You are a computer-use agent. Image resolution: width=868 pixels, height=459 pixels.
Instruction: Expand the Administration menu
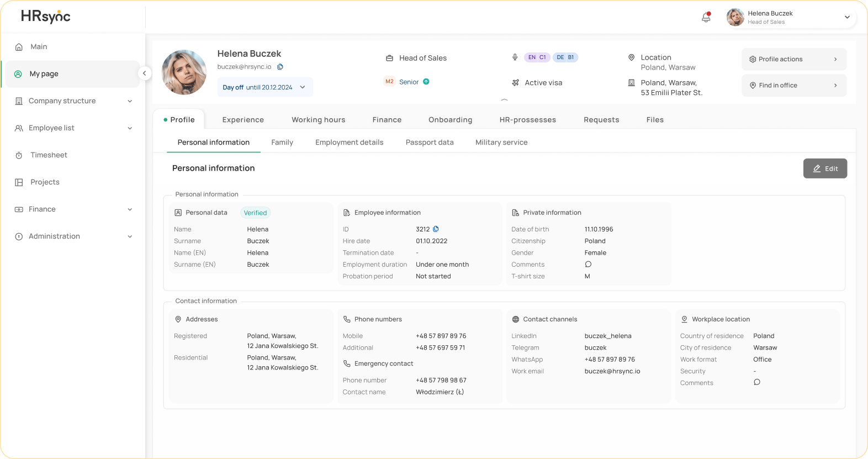click(130, 236)
